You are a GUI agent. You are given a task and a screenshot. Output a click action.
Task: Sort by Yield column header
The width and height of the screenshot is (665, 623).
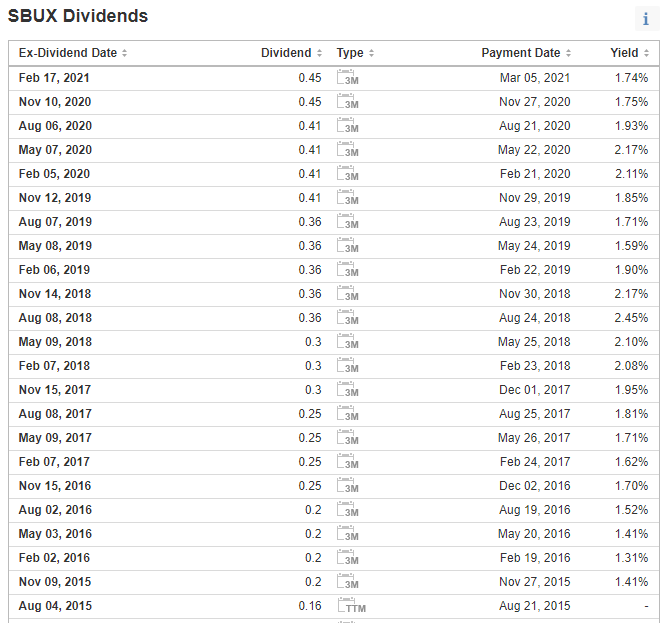click(x=629, y=53)
